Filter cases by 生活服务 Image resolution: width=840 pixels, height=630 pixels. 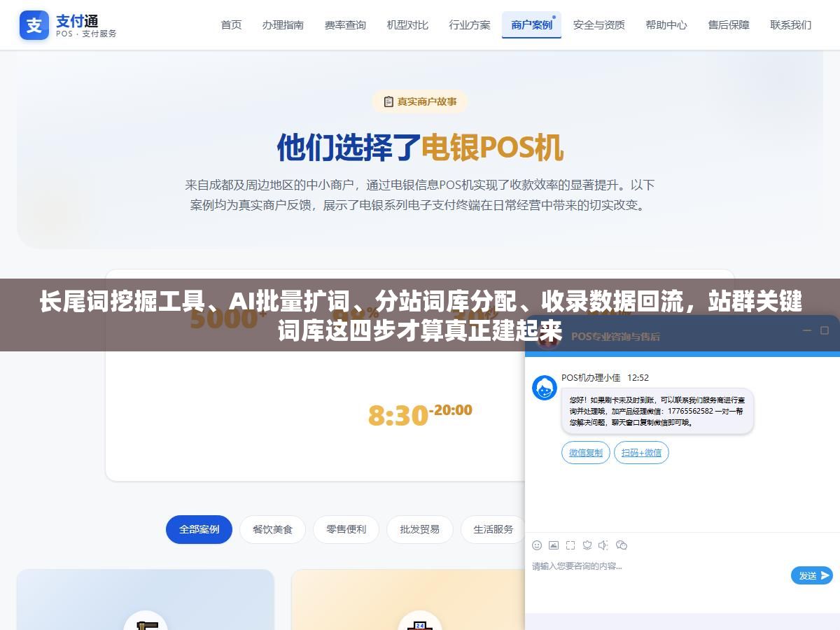(x=493, y=529)
